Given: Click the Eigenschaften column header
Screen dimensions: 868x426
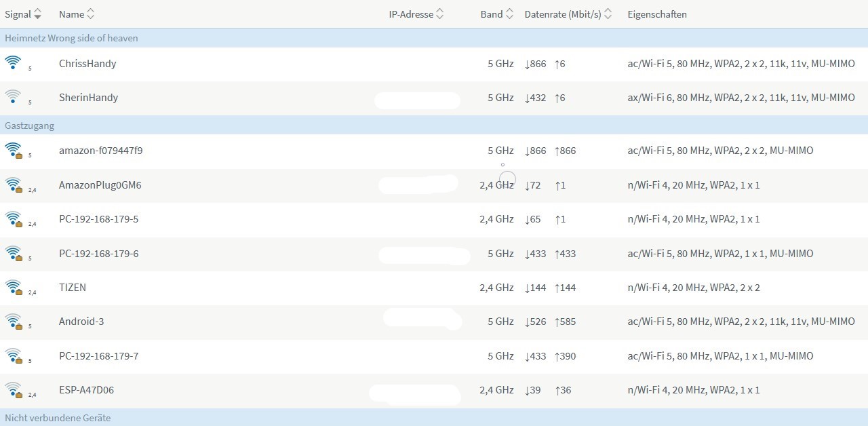Looking at the screenshot, I should click(x=657, y=14).
